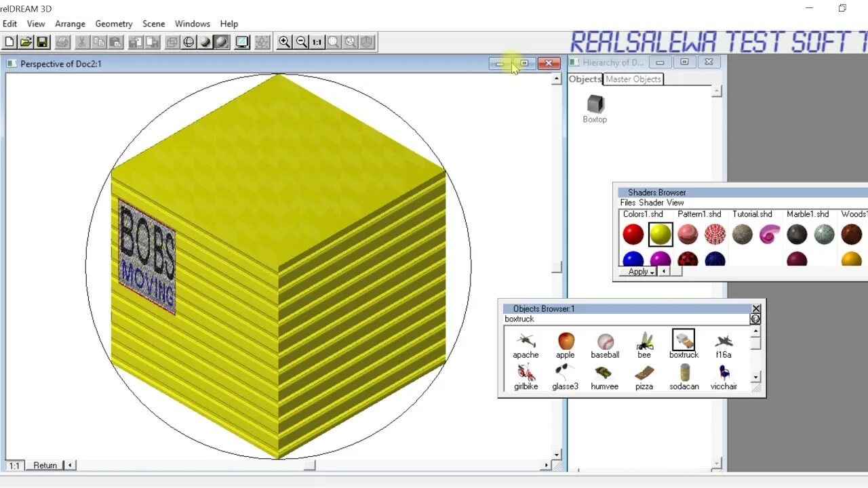Zoom in with magnifier plus icon
The image size is (868, 488).
[285, 42]
